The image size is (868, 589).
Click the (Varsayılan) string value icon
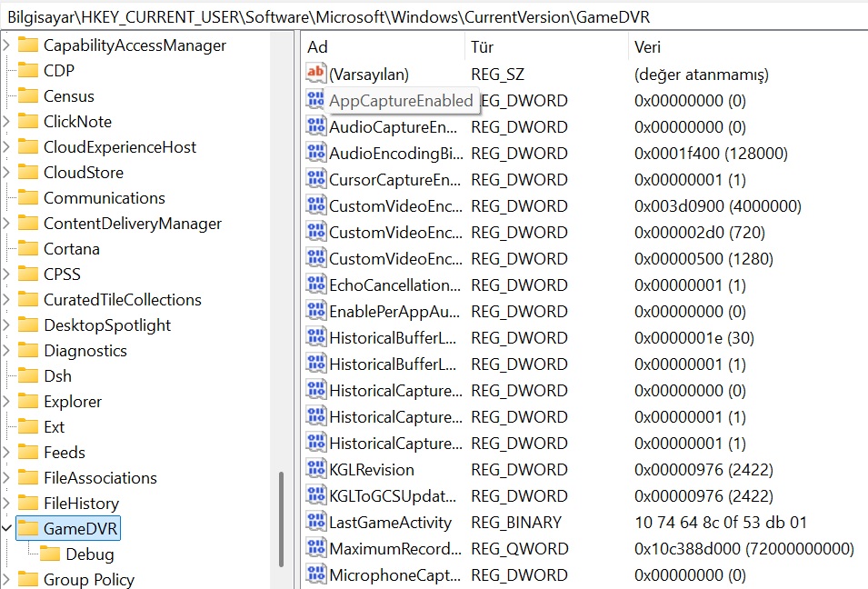[316, 74]
